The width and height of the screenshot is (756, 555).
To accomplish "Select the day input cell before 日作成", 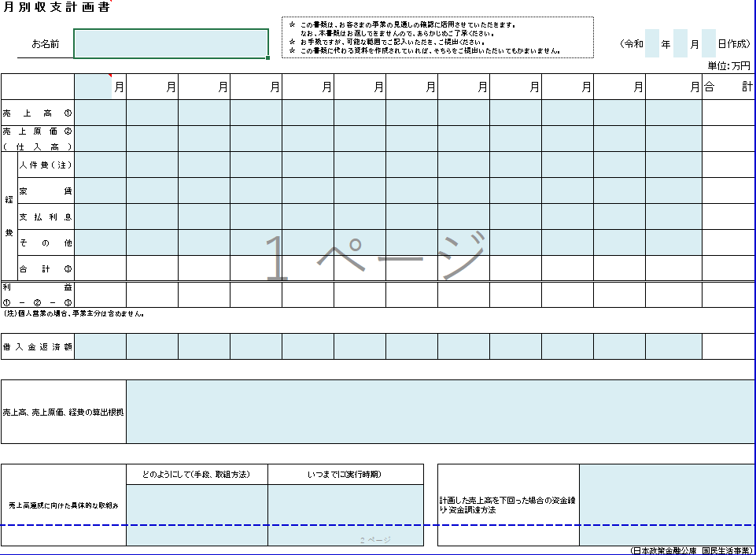I will click(x=709, y=43).
